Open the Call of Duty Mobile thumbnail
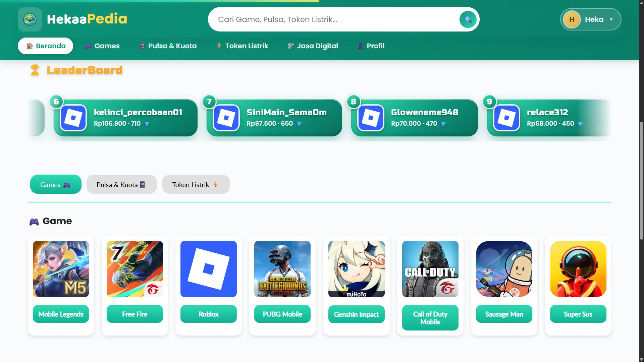This screenshot has width=644, height=362. [x=430, y=269]
